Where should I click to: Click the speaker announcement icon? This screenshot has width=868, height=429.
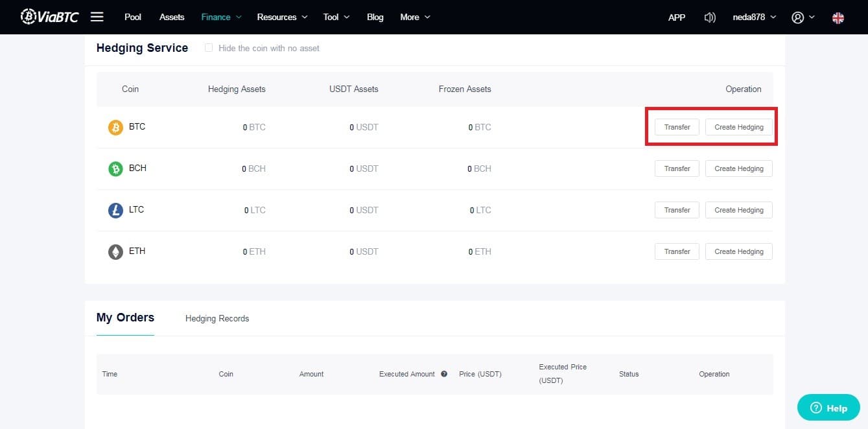(710, 17)
